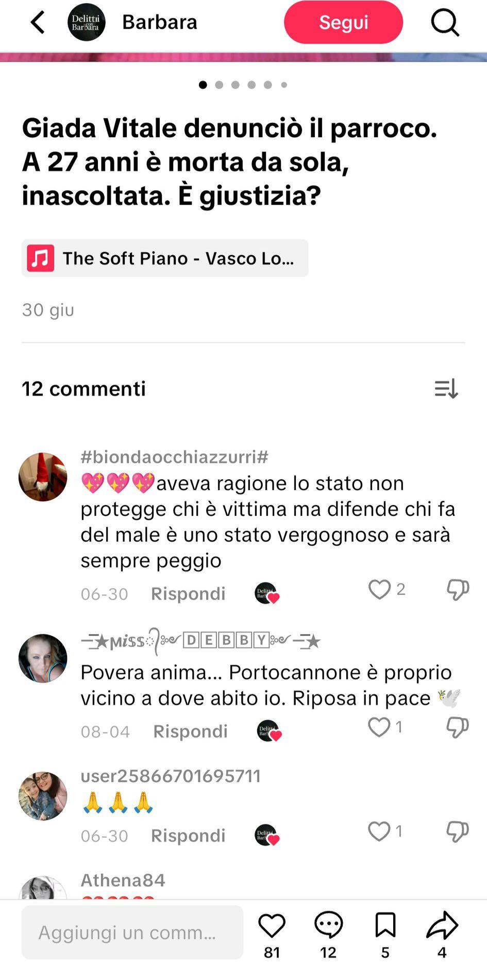487x980 pixels.
Task: Like the Miss Debby comment heart
Action: tap(379, 727)
